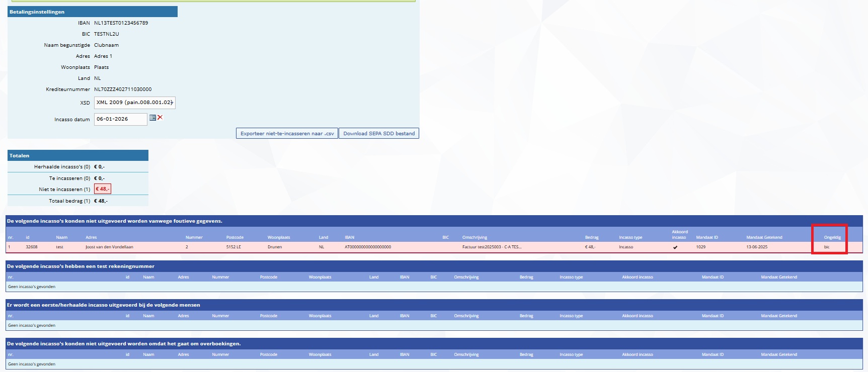Select the eerste/herhaalde incasso section heading

pyautogui.click(x=103, y=305)
